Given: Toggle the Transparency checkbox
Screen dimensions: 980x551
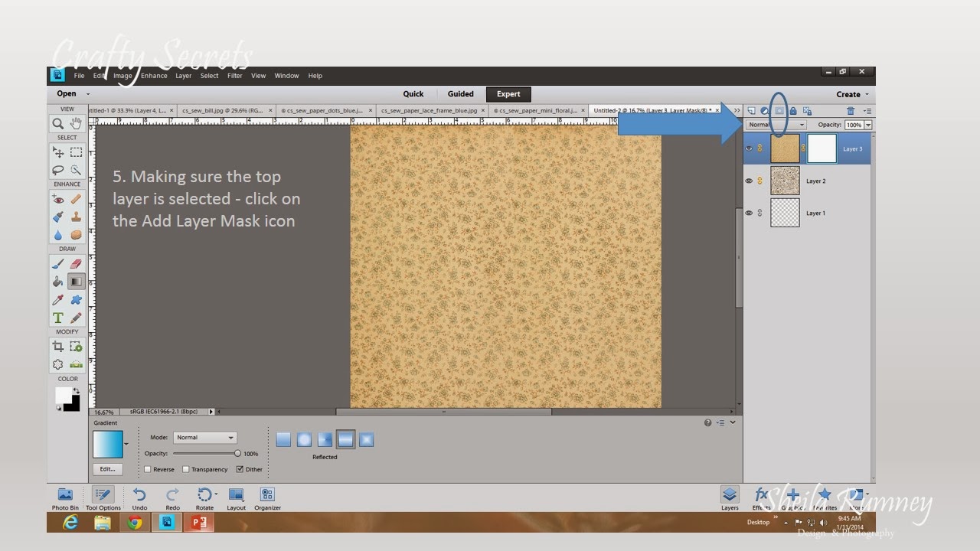Looking at the screenshot, I should tap(186, 469).
